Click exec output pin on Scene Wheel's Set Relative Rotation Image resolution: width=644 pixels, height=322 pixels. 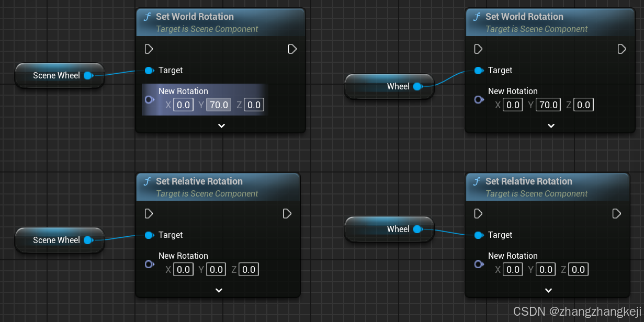[287, 214]
